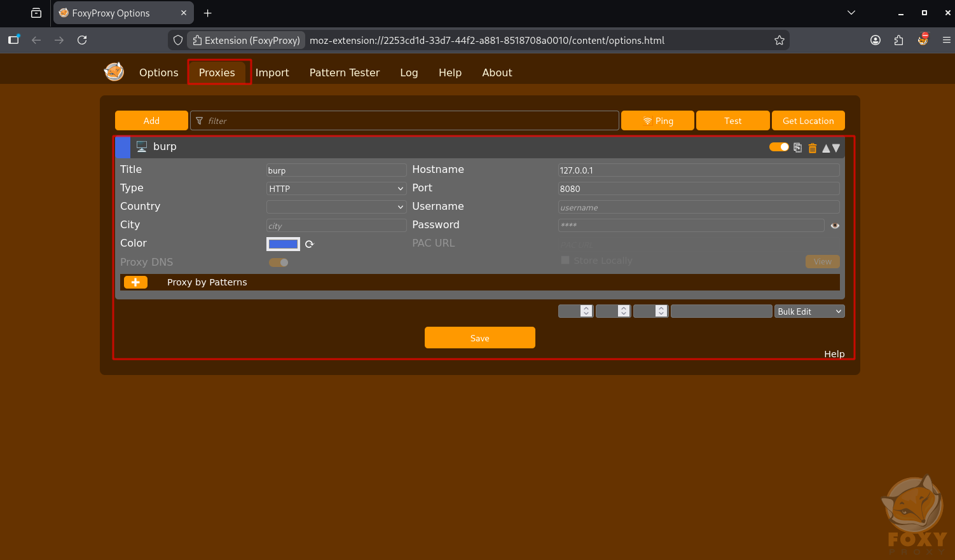Click the first number stepper below proxy
This screenshot has height=560, width=955.
click(x=575, y=311)
